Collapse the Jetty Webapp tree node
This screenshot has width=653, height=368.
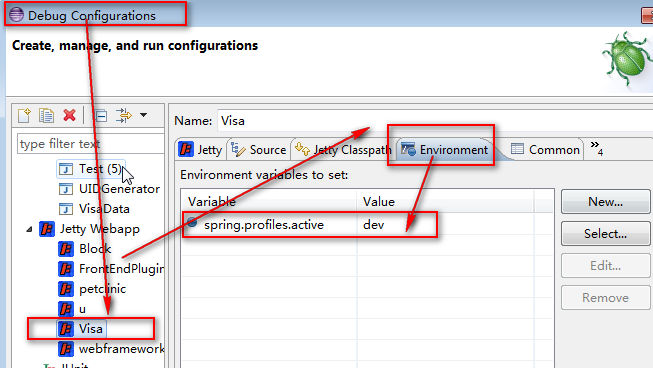(29, 229)
